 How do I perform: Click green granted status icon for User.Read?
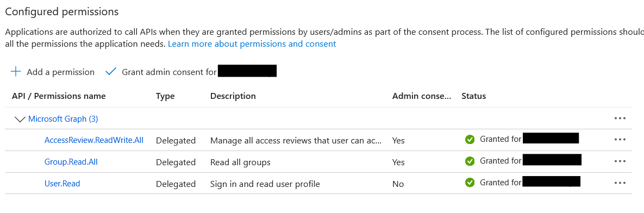pos(470,183)
